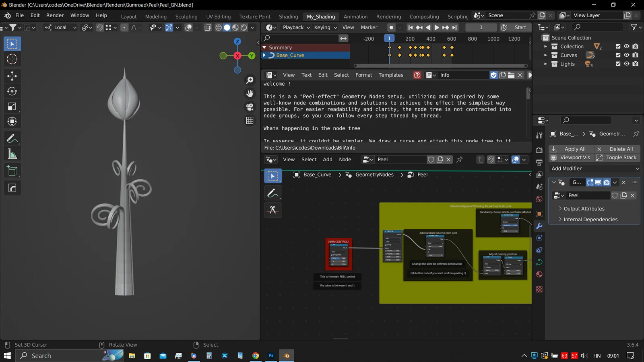The height and width of the screenshot is (362, 644).
Task: Activate rendered viewport shading mode
Action: click(244, 27)
